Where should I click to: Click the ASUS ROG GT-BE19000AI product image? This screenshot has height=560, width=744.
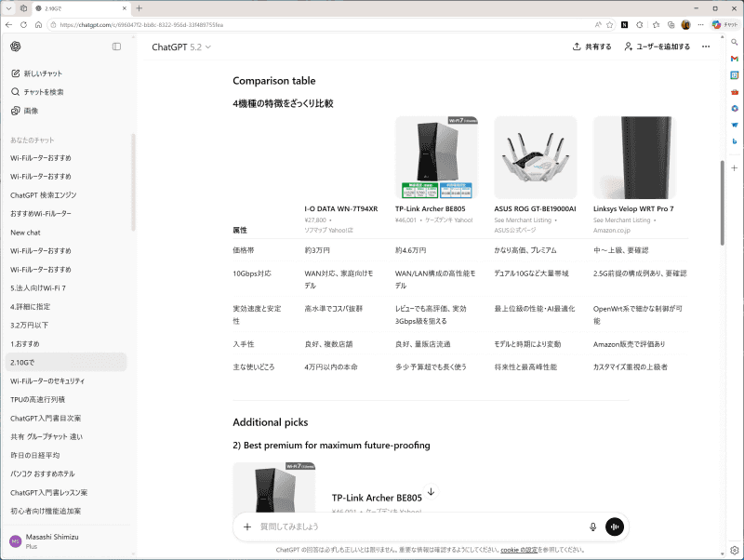535,156
